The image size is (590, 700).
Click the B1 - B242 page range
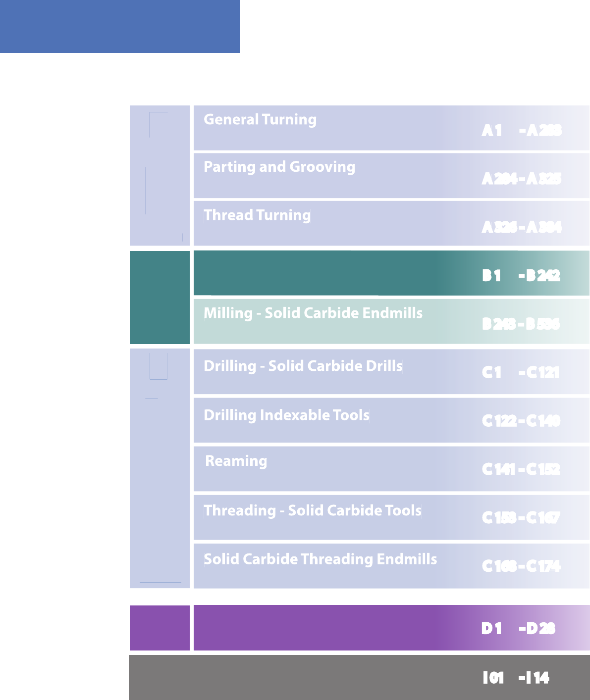tap(521, 275)
